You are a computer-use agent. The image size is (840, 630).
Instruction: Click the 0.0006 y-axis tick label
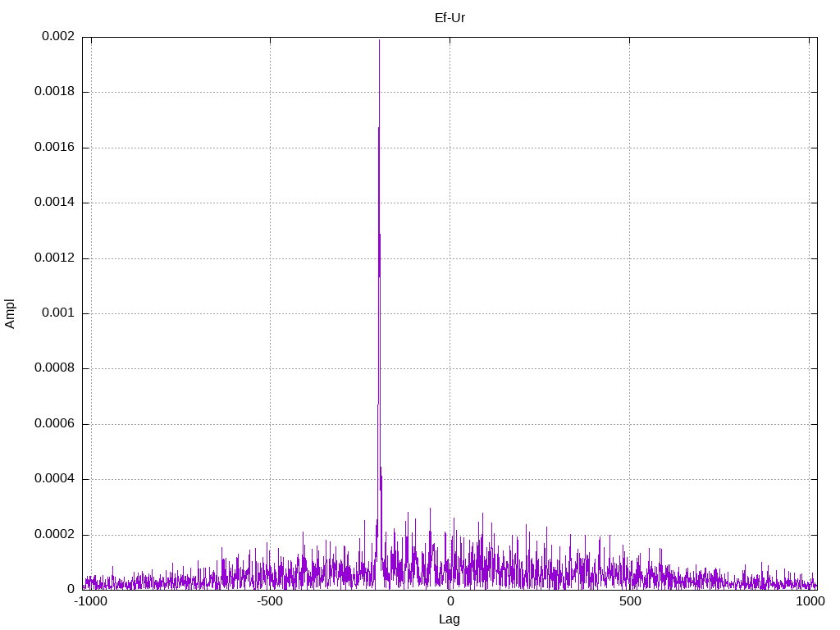(x=55, y=424)
